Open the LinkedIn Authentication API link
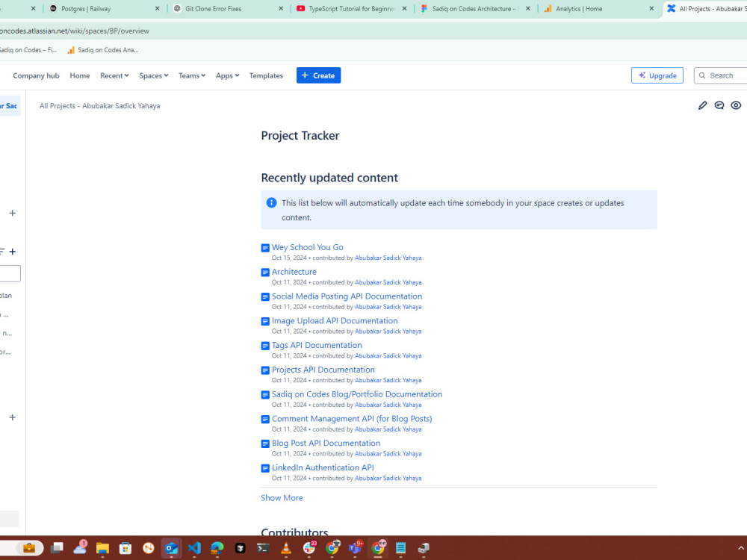This screenshot has width=747, height=560. click(x=323, y=467)
